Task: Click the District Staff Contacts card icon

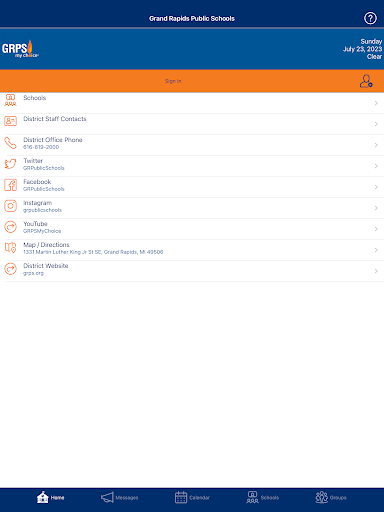Action: (x=10, y=121)
